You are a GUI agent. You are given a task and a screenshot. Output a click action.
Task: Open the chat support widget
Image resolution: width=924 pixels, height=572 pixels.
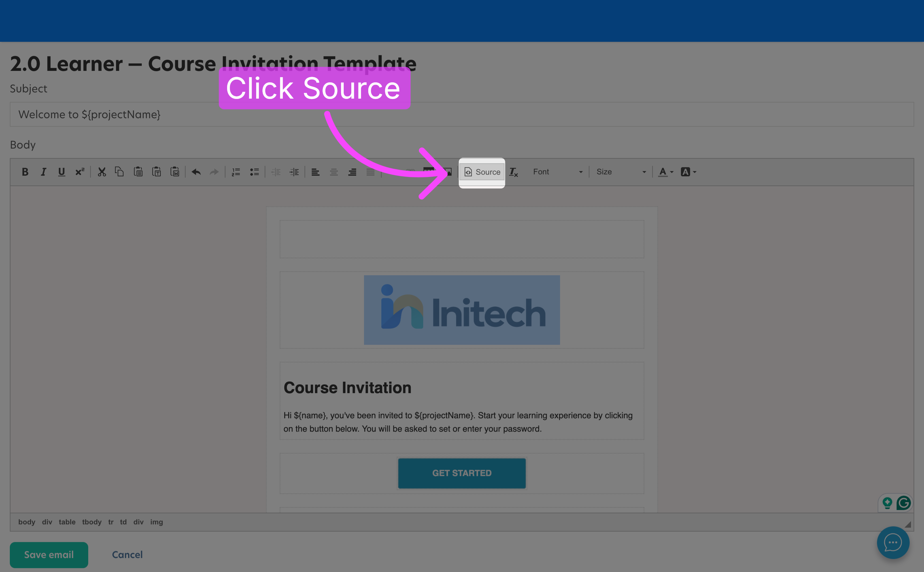893,543
